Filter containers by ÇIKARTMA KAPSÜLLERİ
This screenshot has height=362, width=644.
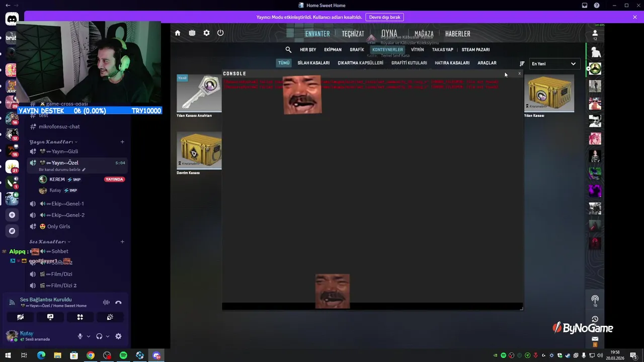[x=360, y=63]
